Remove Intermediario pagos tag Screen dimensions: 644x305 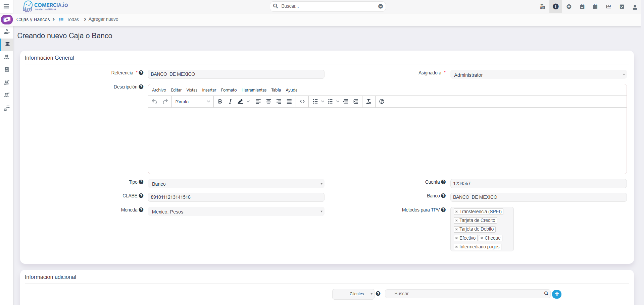[x=456, y=247]
